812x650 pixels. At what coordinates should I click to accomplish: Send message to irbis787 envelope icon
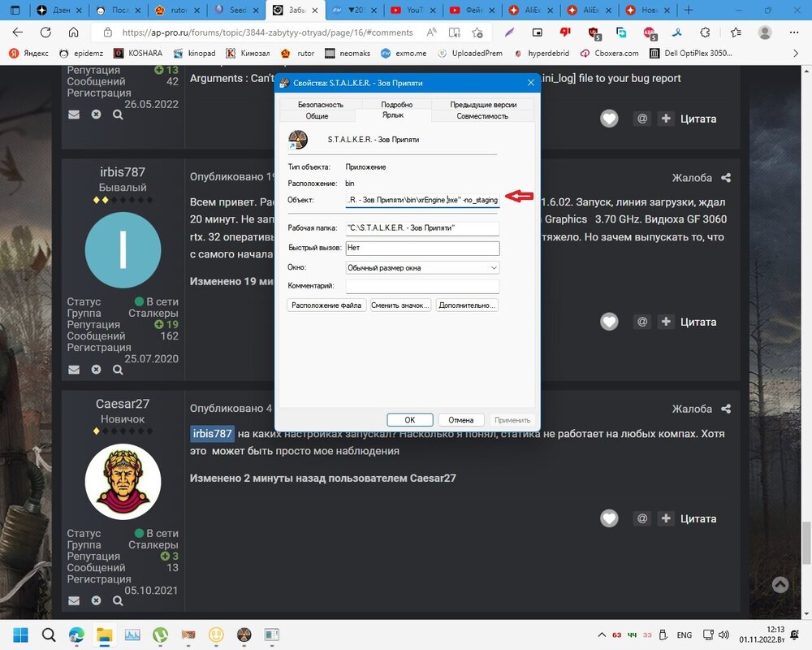(x=74, y=370)
